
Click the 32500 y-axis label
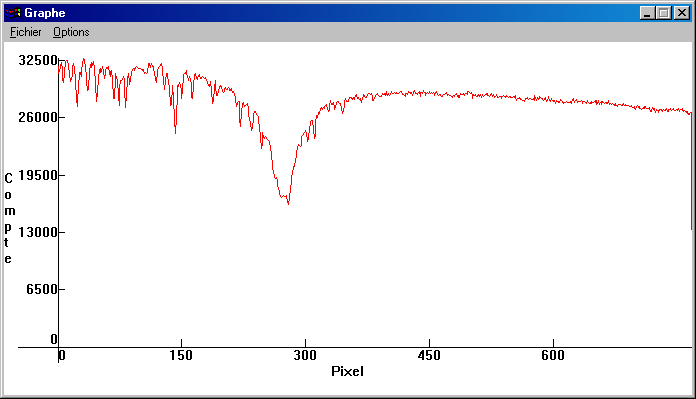pyautogui.click(x=38, y=60)
